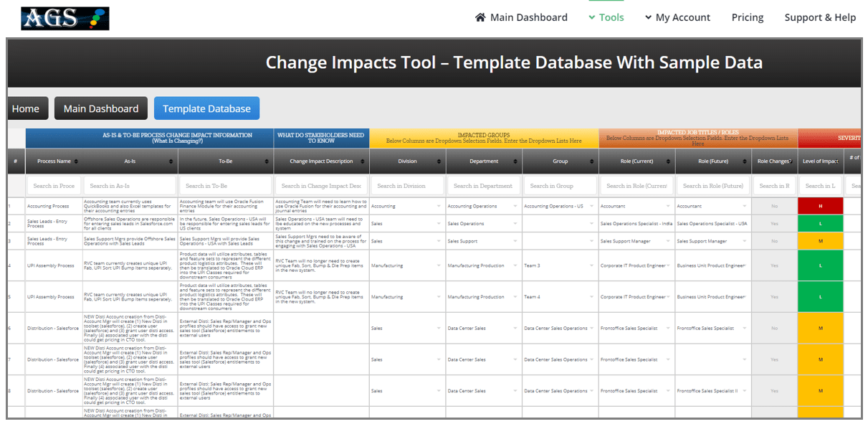868x424 pixels.
Task: Sort the Role (Future) column
Action: click(744, 161)
